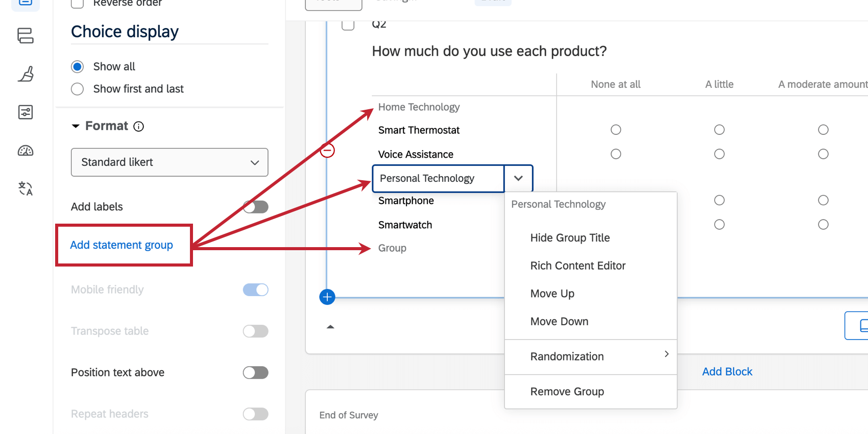Click the Add statement group link

[122, 245]
